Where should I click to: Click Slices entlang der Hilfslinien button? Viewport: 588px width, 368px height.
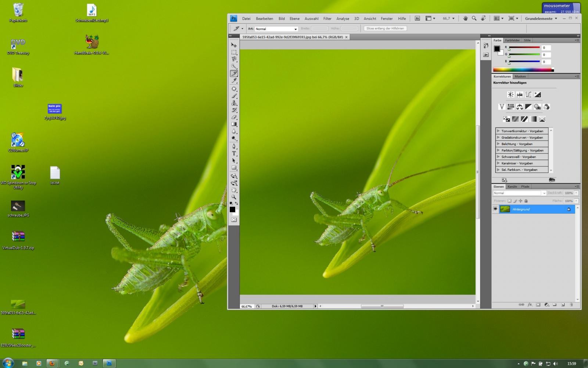point(385,28)
